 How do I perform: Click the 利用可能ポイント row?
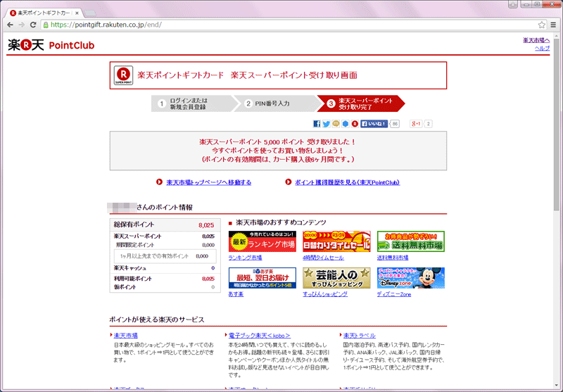click(165, 279)
